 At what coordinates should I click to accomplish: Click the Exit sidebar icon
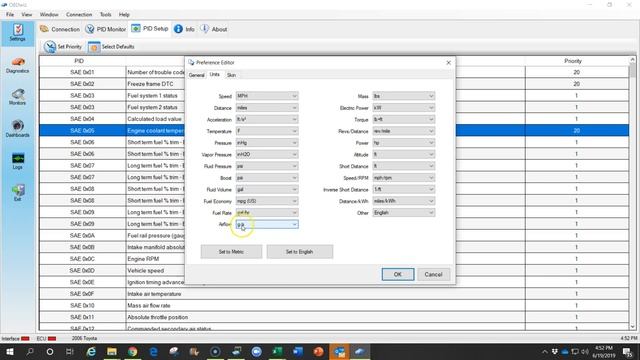(x=18, y=193)
